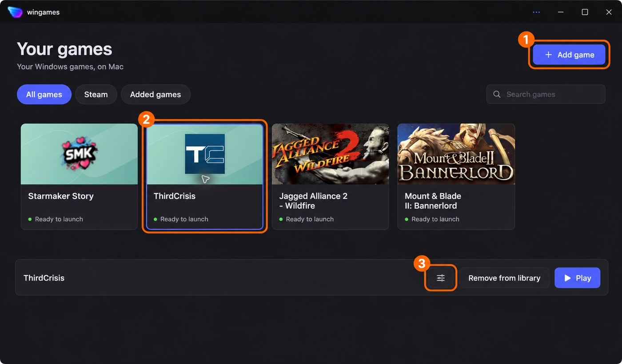Minimize the wingames window
This screenshot has width=622, height=364.
point(561,12)
